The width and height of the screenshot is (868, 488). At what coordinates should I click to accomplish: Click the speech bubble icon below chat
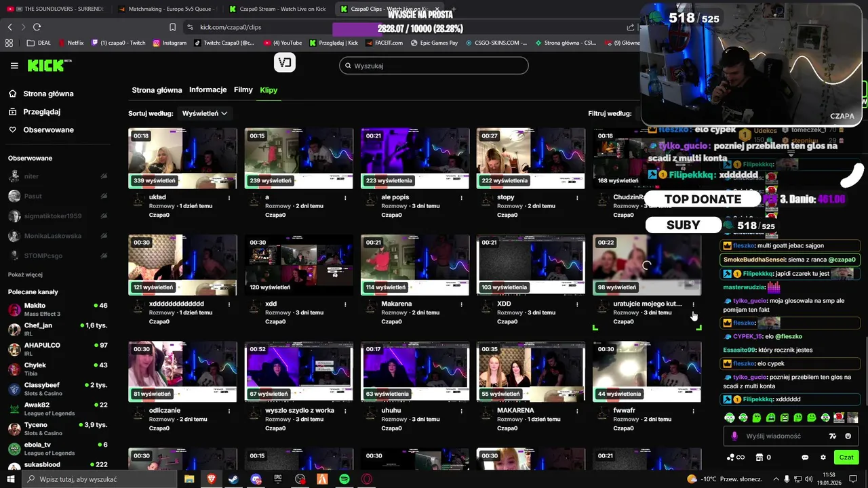805,457
